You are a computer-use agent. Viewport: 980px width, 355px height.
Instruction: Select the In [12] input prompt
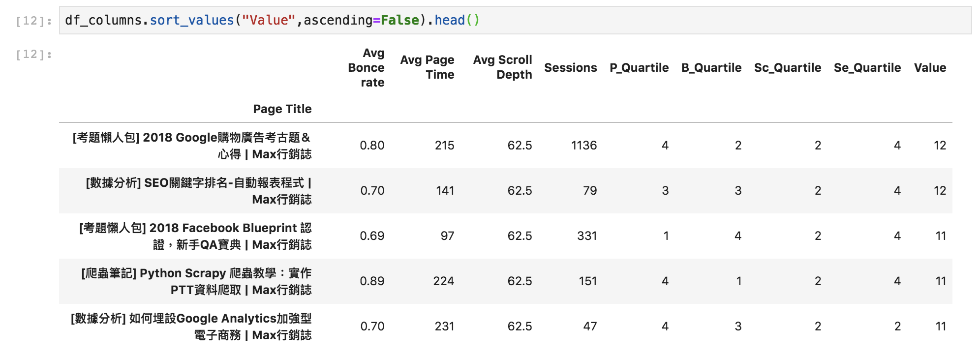[x=34, y=21]
